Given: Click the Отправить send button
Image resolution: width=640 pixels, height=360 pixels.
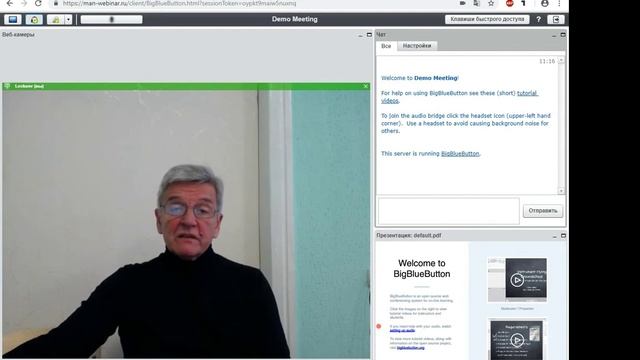Looking at the screenshot, I should click(543, 211).
